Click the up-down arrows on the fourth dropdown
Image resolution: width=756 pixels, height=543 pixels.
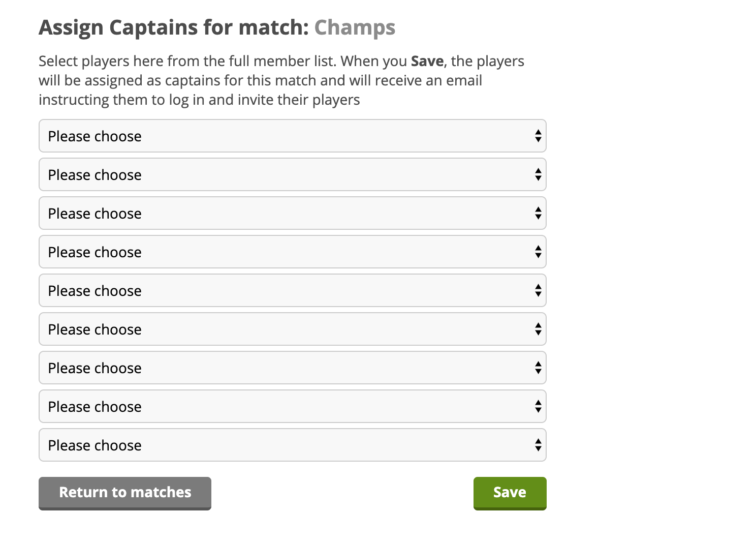coord(538,252)
